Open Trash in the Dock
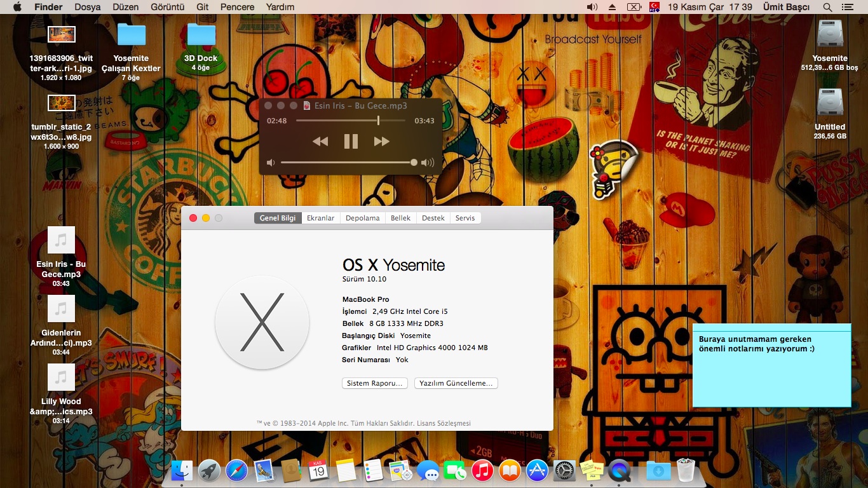 tap(686, 471)
